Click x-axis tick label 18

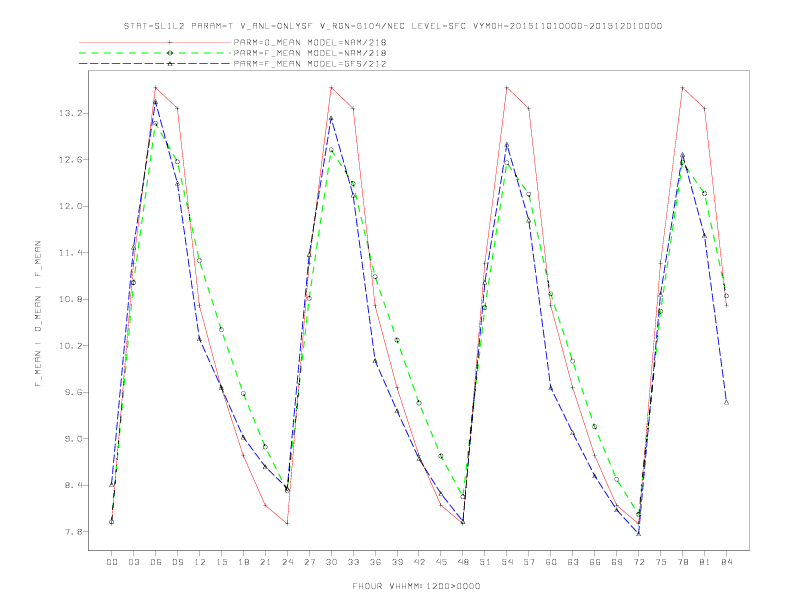(x=243, y=562)
